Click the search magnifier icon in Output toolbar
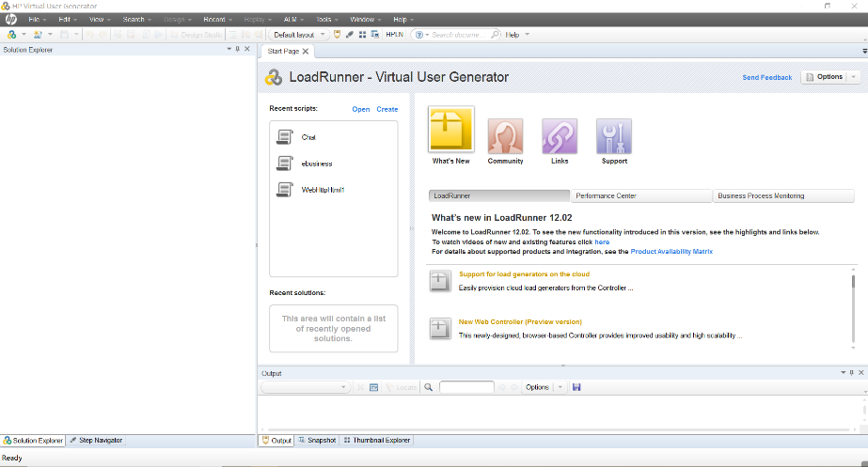Image resolution: width=868 pixels, height=467 pixels. pyautogui.click(x=429, y=387)
